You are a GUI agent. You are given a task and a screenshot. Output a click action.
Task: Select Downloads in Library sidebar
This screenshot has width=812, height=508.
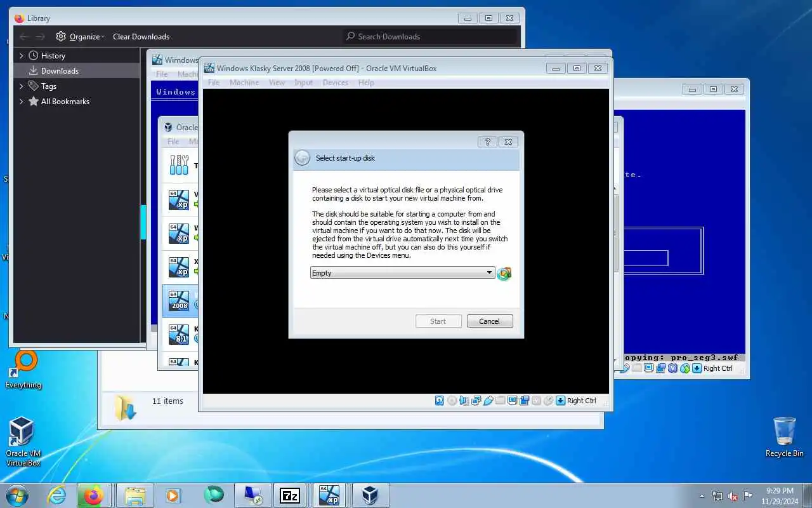click(x=77, y=70)
